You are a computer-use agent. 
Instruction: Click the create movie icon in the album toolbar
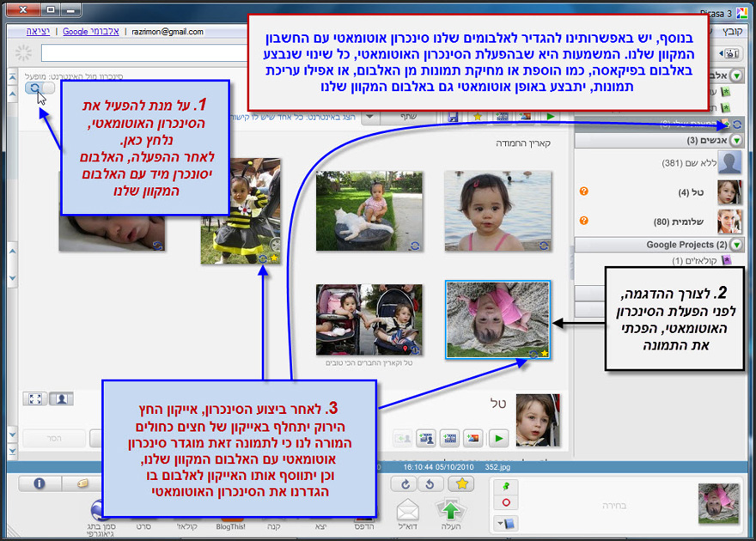pyautogui.click(x=502, y=117)
